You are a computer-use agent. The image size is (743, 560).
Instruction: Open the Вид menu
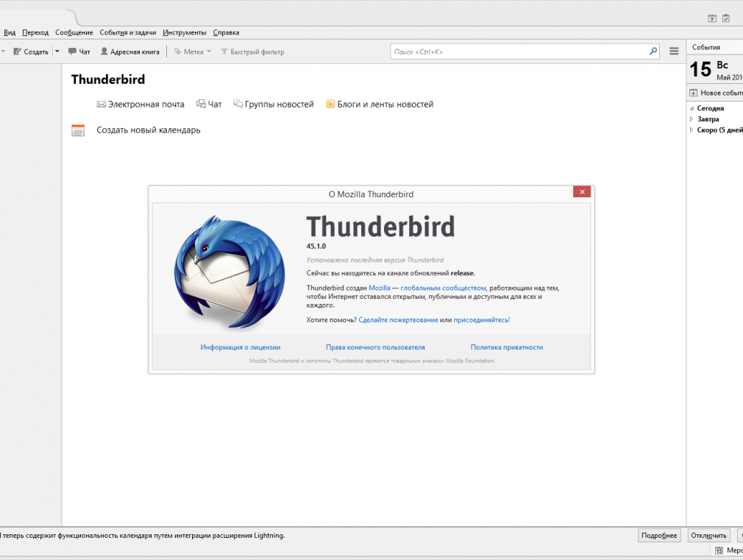pos(10,32)
